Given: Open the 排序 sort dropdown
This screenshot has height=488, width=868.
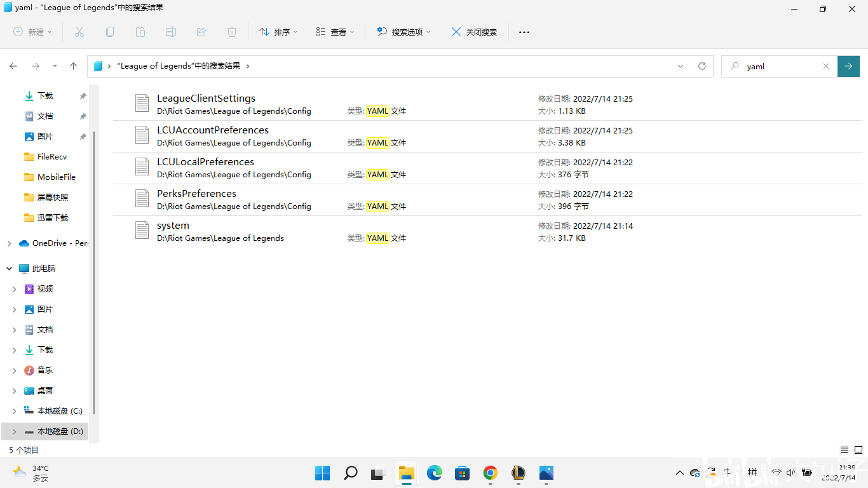Looking at the screenshot, I should [x=278, y=32].
